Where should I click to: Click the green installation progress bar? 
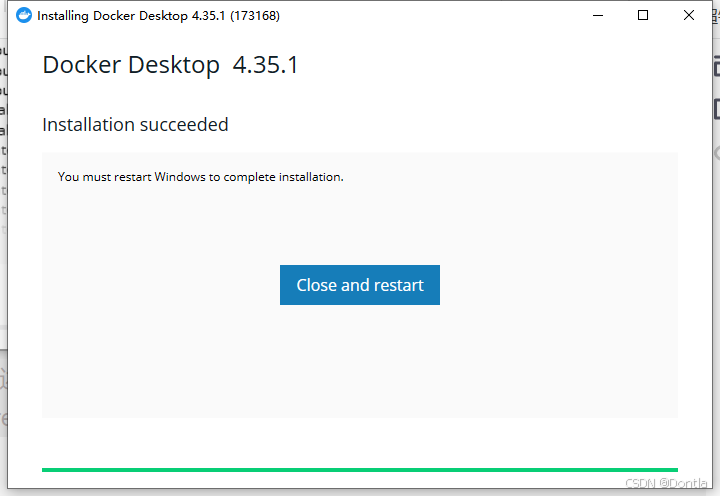pyautogui.click(x=360, y=470)
